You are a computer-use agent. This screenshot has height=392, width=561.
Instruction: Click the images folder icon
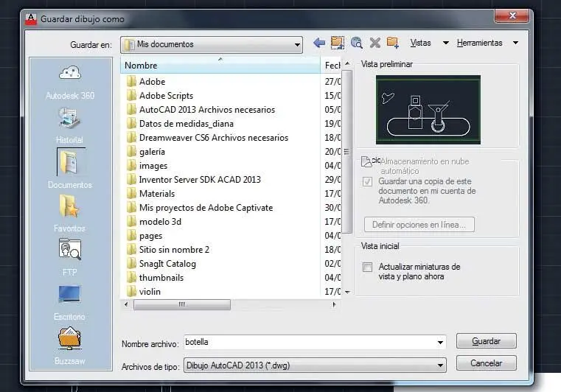131,166
